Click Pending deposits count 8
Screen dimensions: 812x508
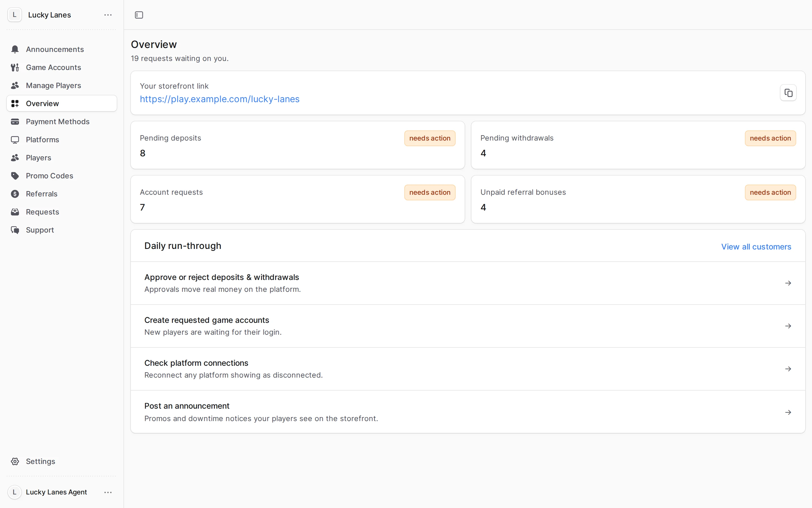[143, 153]
